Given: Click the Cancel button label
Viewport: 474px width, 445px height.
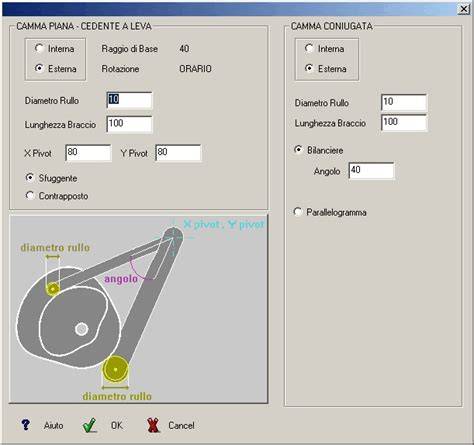Looking at the screenshot, I should pos(181,426).
